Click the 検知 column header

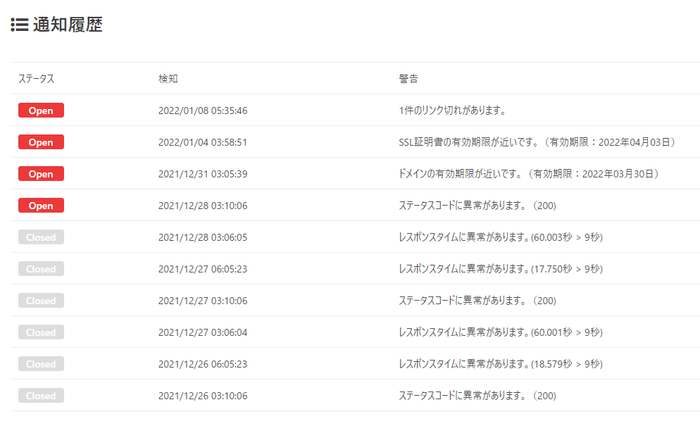coord(168,78)
